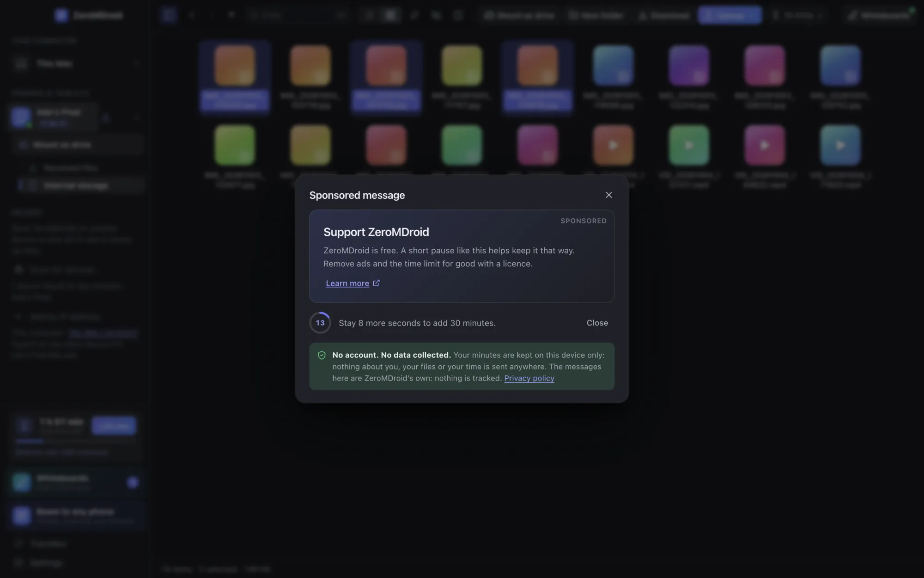
Task: Click the green shield privacy icon
Action: [322, 355]
